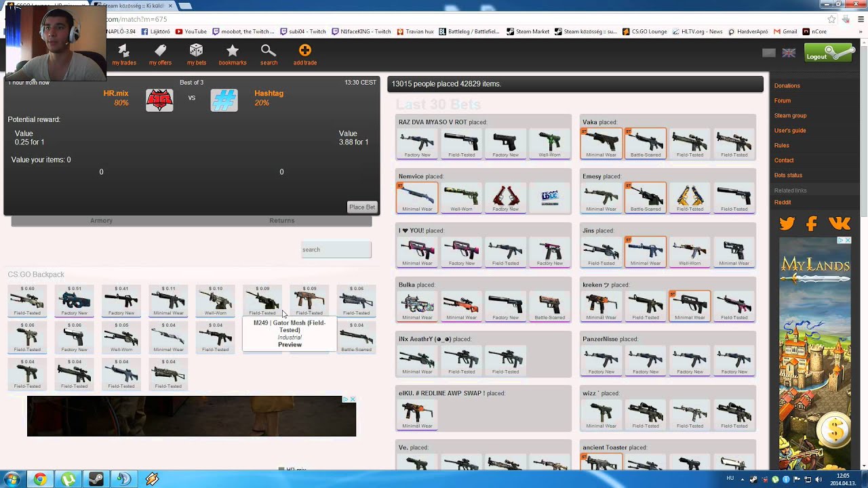
Task: Open the User's guide link
Action: click(x=790, y=131)
